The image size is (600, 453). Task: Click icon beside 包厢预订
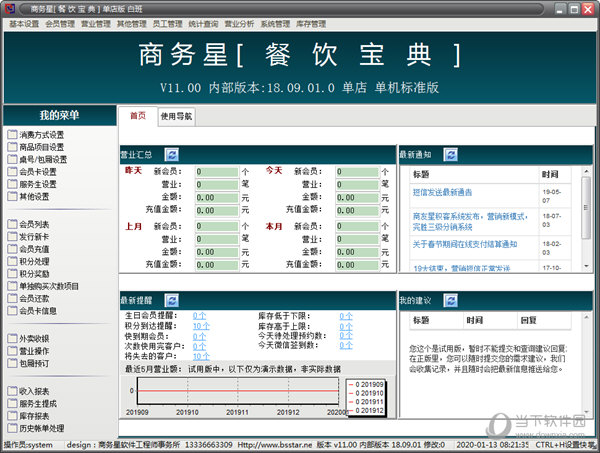coord(13,363)
